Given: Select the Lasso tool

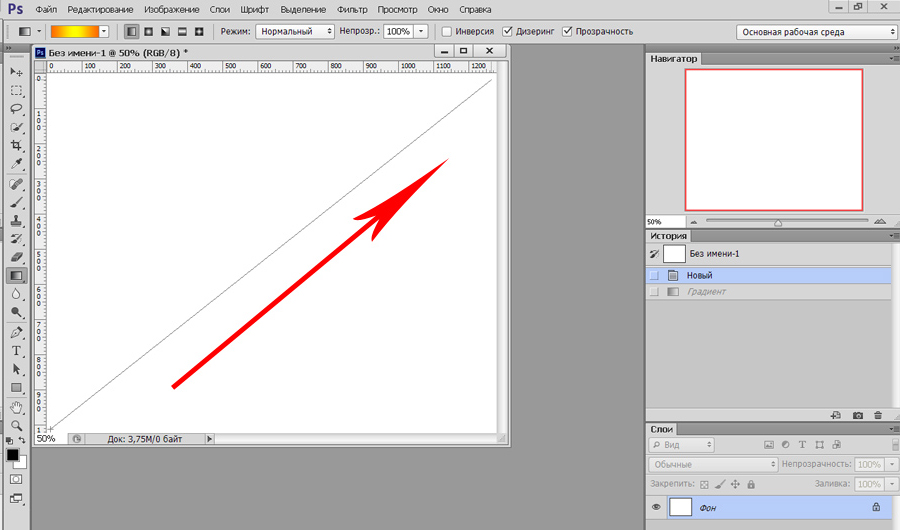Looking at the screenshot, I should [17, 109].
